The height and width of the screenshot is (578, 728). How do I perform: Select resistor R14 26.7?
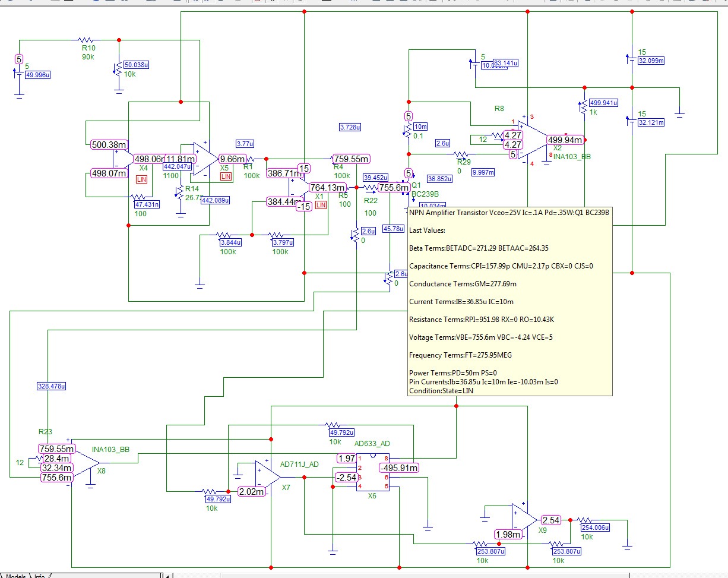pos(180,192)
